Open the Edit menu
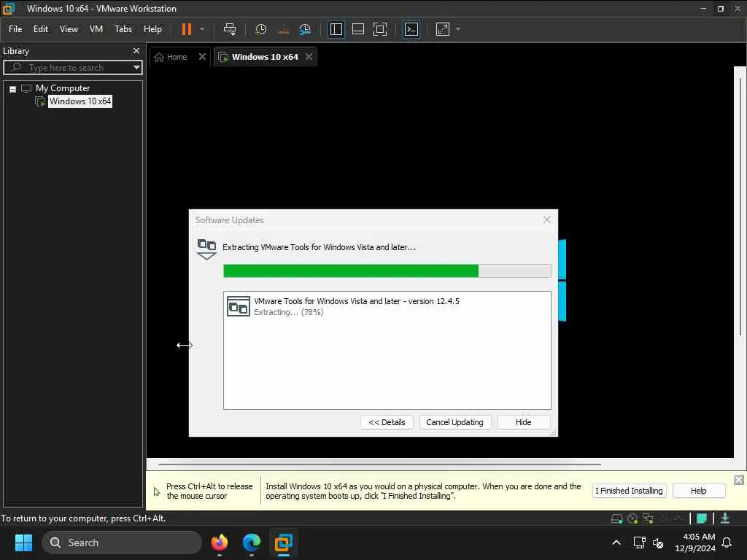The height and width of the screenshot is (560, 747). click(41, 29)
